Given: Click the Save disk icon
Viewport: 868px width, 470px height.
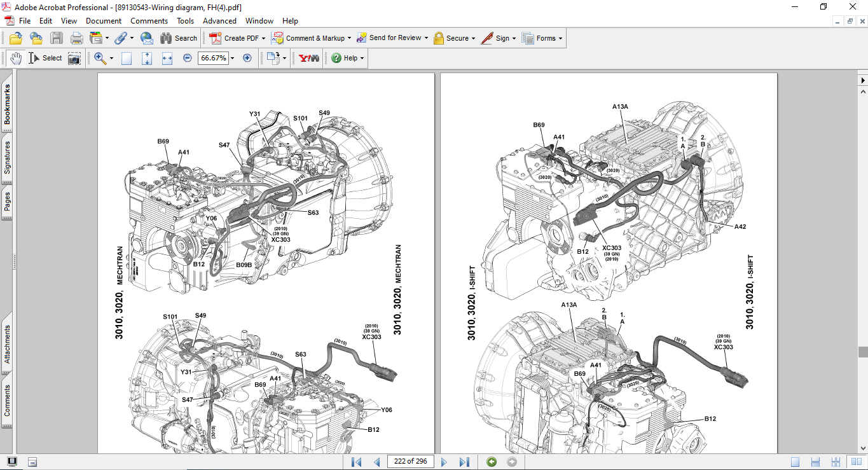Looking at the screenshot, I should tap(57, 38).
